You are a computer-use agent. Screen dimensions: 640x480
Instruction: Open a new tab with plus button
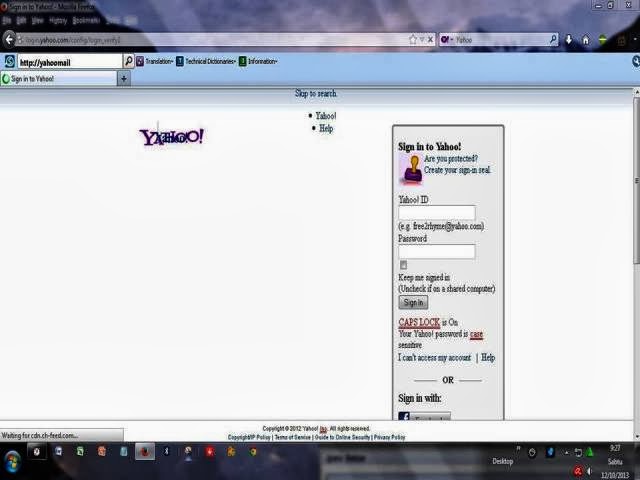[x=124, y=78]
